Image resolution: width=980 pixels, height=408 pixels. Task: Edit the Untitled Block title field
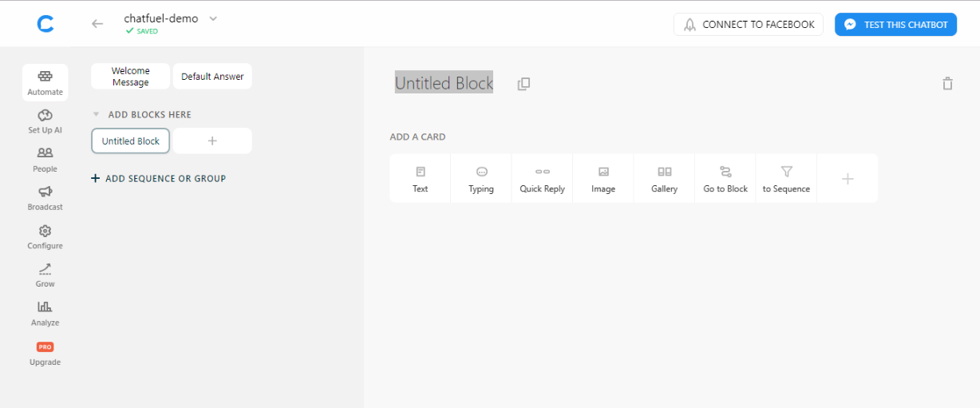click(x=444, y=83)
